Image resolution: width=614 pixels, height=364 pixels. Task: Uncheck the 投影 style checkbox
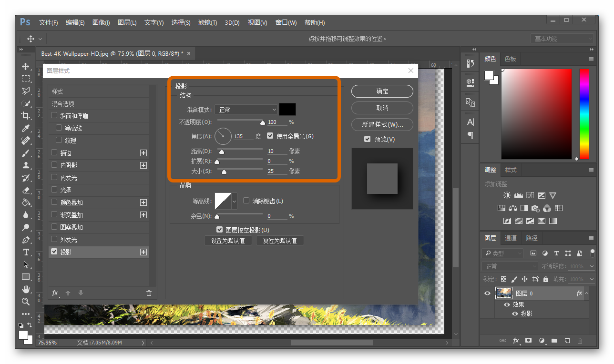tap(54, 252)
